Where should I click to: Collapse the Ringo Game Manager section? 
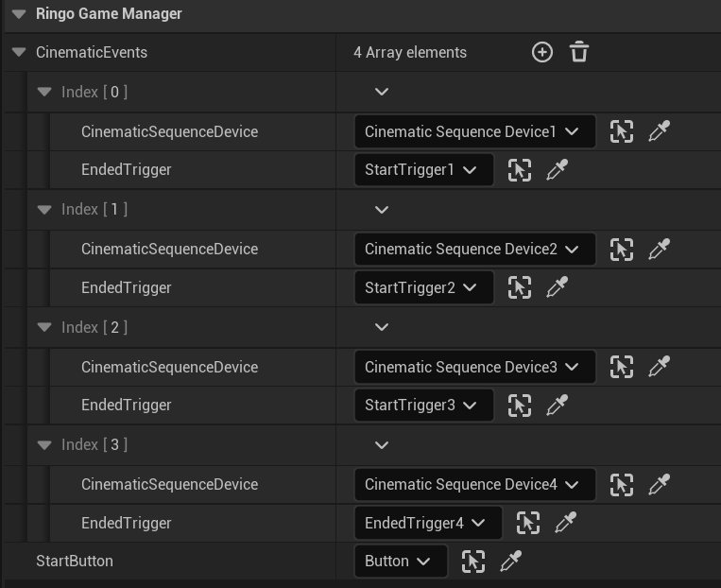pyautogui.click(x=19, y=14)
